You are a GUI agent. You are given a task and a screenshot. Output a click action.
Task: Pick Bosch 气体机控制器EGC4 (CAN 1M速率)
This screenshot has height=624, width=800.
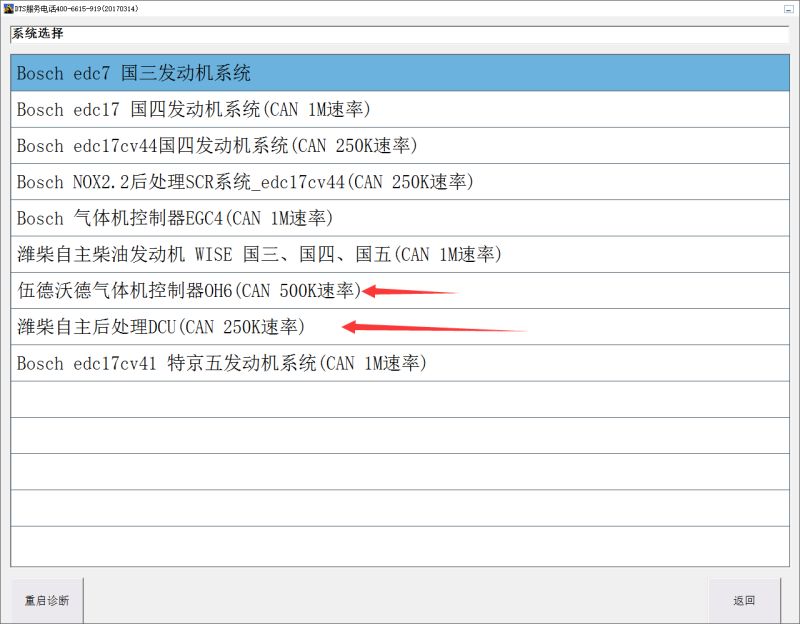(x=400, y=218)
